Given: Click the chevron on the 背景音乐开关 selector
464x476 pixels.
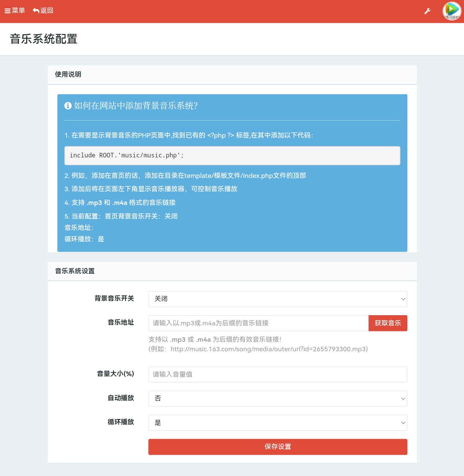Looking at the screenshot, I should (x=403, y=299).
